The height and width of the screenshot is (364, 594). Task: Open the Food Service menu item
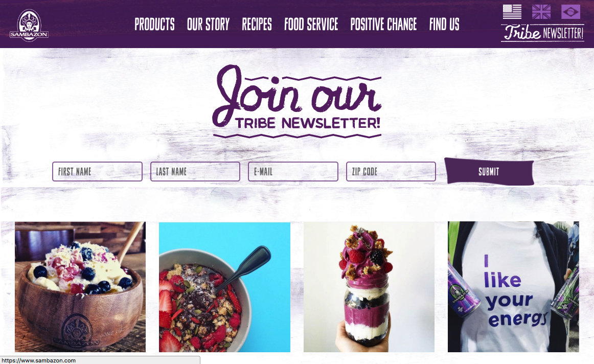pyautogui.click(x=311, y=24)
